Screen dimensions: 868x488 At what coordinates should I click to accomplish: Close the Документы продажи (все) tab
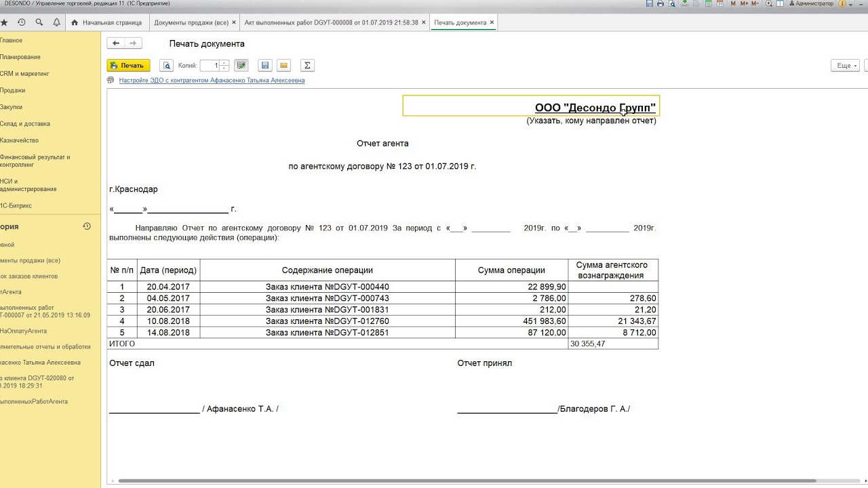coord(234,22)
